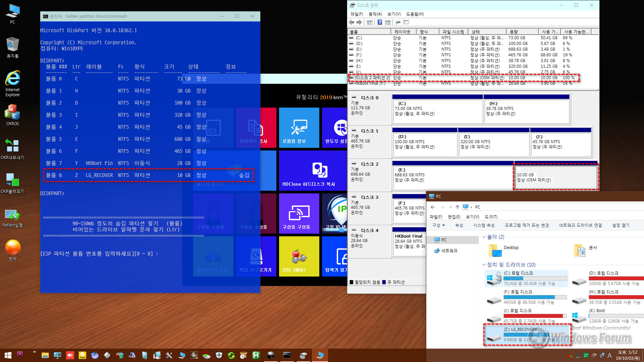Click the taskbar clock showing 오후 1:12
Screen dimensions: 644x362
coord(628,355)
